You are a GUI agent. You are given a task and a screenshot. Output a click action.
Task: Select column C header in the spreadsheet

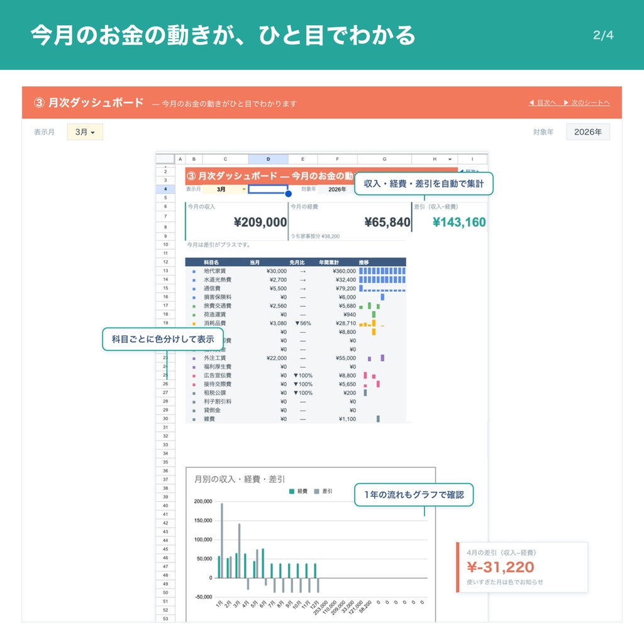[225, 159]
